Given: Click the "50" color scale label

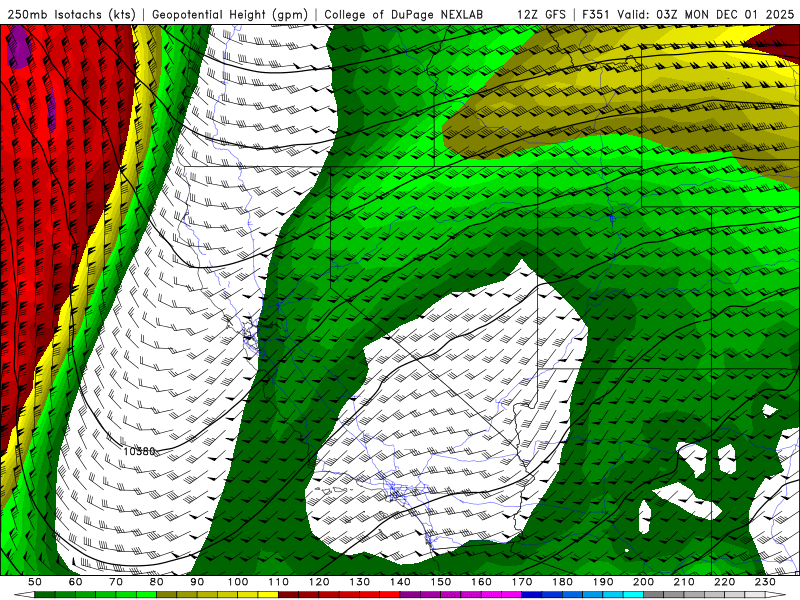Looking at the screenshot, I should [x=35, y=582].
